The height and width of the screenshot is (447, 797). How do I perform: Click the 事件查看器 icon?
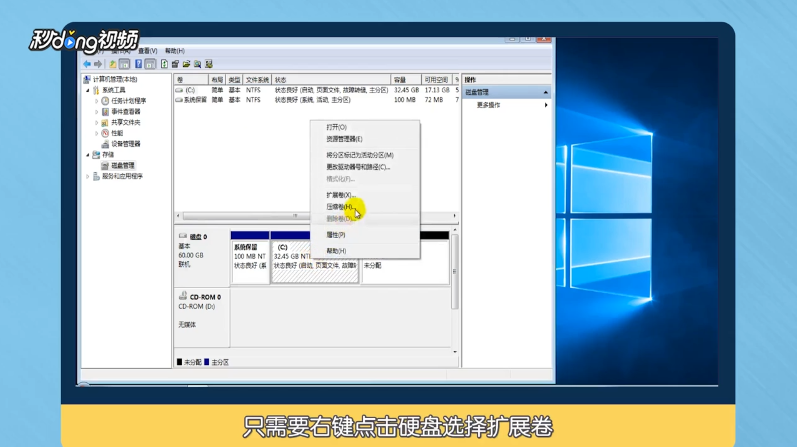[x=105, y=111]
